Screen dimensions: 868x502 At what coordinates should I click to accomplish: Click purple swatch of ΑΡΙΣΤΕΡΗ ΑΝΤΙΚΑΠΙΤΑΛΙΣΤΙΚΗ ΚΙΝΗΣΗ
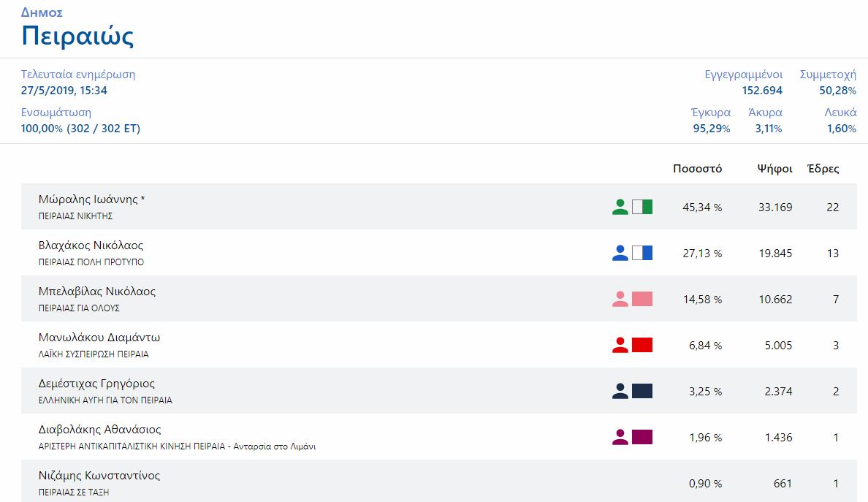tap(642, 437)
